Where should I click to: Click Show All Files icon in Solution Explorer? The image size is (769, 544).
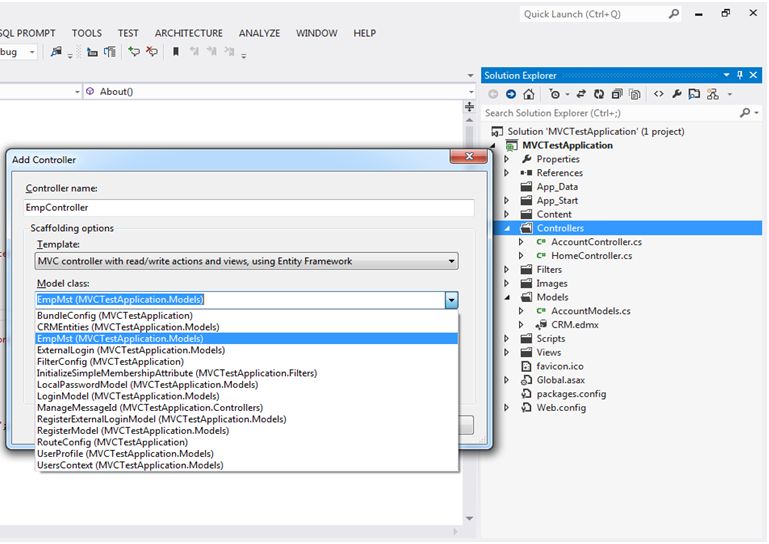pyautogui.click(x=634, y=94)
